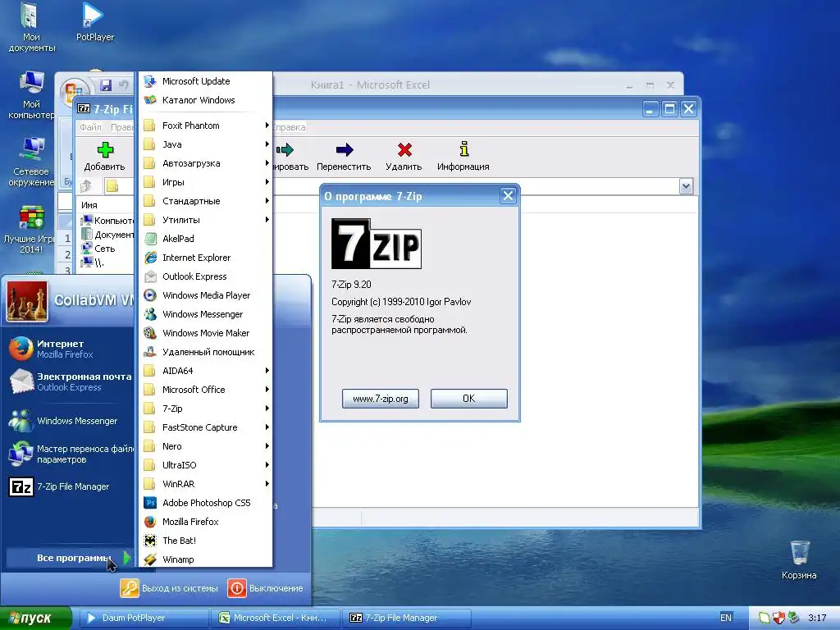Expand Автозагрузка folder

coord(206,163)
